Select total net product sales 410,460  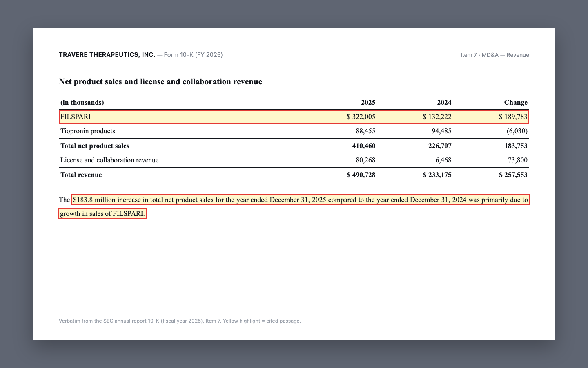click(x=364, y=146)
